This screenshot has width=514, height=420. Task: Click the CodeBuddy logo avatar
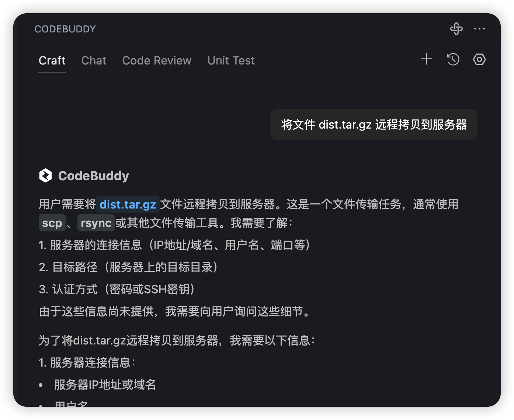(46, 175)
